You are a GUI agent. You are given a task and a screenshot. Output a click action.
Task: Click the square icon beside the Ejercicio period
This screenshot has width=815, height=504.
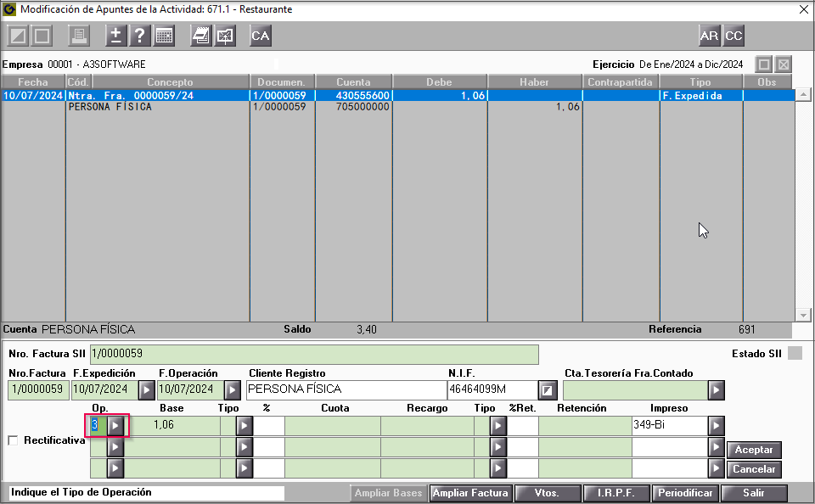[764, 64]
